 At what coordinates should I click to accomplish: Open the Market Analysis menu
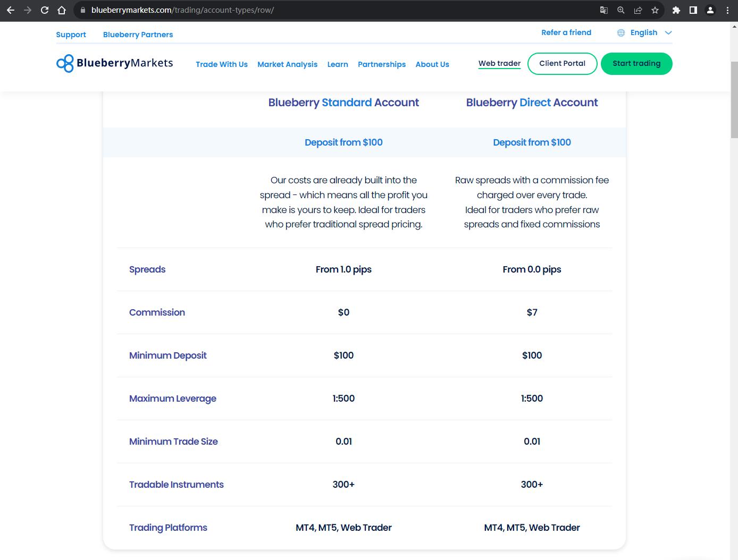click(x=288, y=64)
